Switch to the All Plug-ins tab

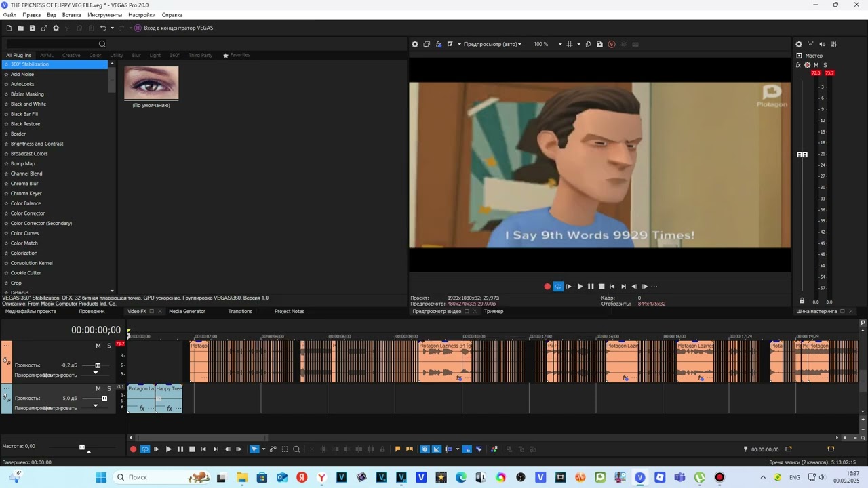click(19, 55)
